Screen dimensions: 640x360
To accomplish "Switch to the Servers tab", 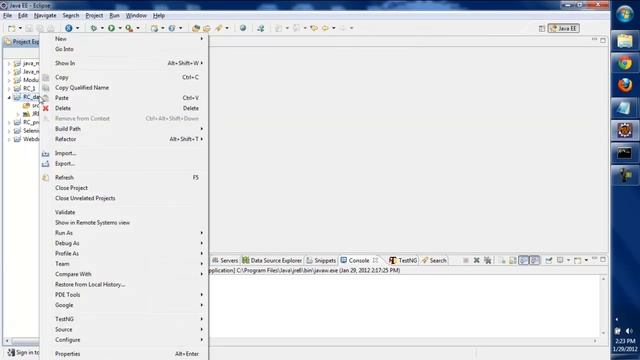I will 225,260.
